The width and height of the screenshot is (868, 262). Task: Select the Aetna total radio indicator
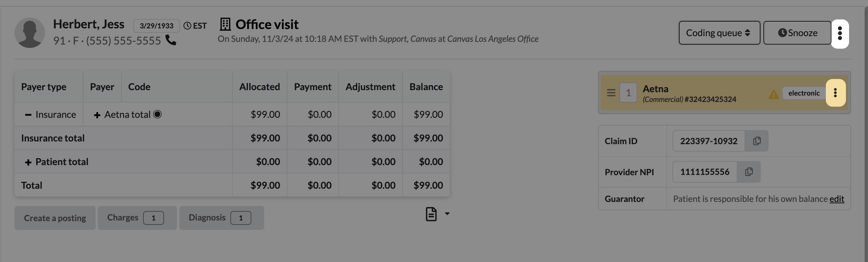[x=157, y=114]
